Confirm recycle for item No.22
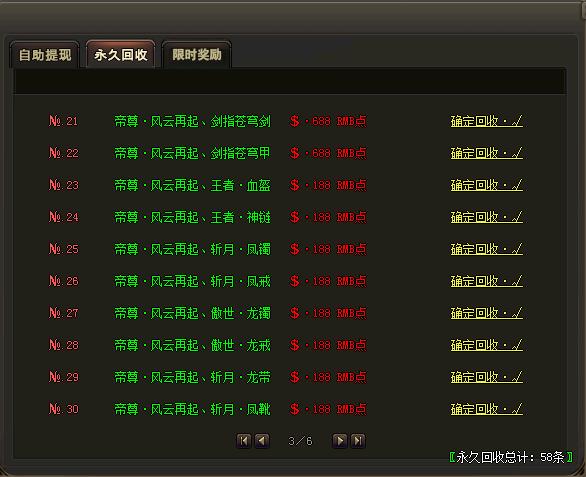 [487, 153]
